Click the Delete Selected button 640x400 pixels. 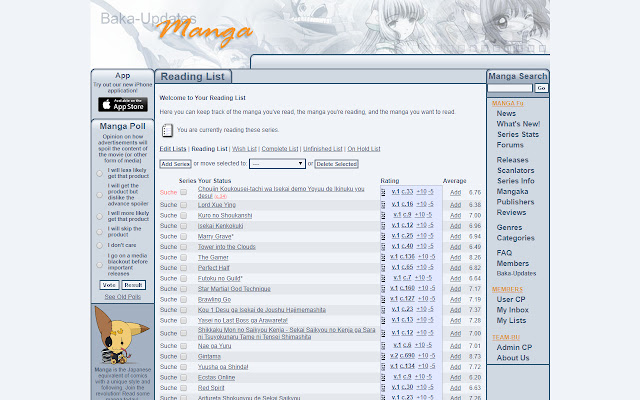click(336, 164)
